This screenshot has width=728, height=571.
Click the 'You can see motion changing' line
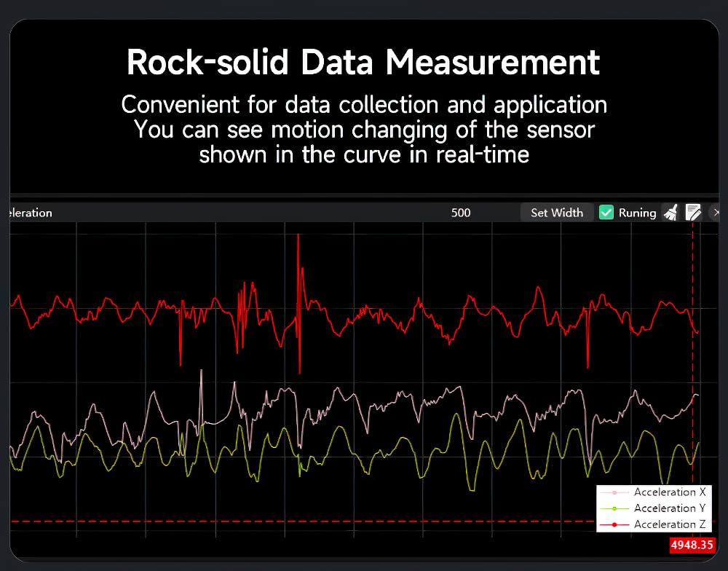pos(363,130)
